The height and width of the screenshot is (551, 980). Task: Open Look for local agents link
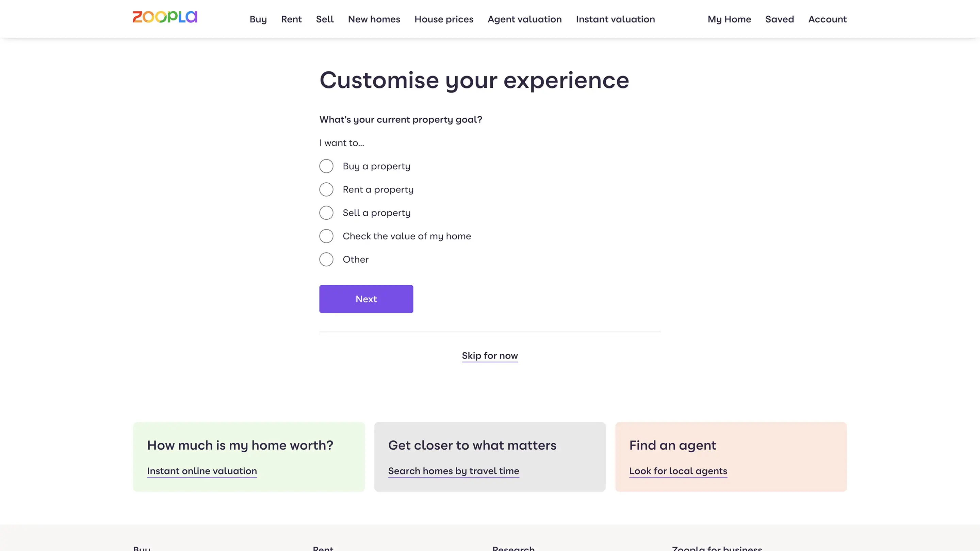click(678, 471)
